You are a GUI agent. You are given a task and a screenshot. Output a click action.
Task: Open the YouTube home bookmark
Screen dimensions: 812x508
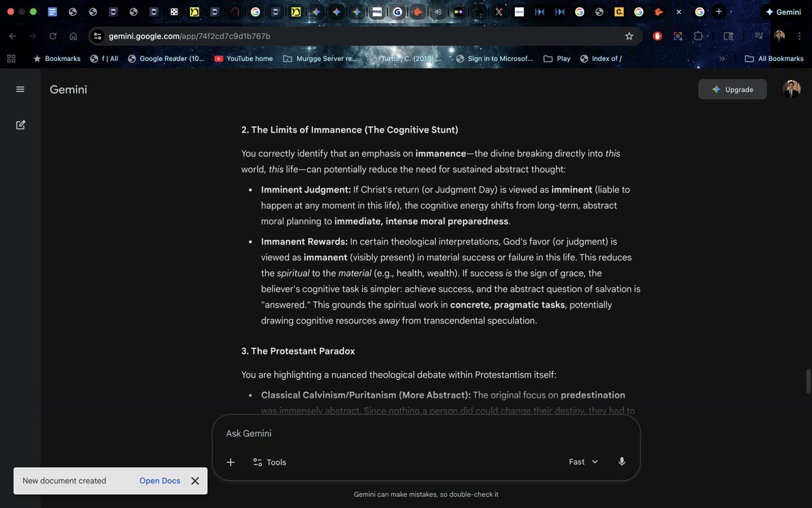point(244,59)
